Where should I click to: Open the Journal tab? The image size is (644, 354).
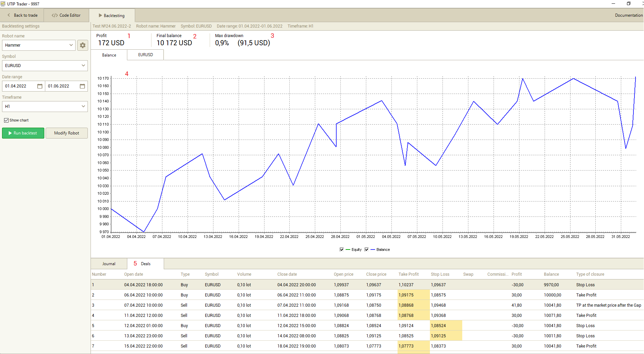[x=109, y=264]
